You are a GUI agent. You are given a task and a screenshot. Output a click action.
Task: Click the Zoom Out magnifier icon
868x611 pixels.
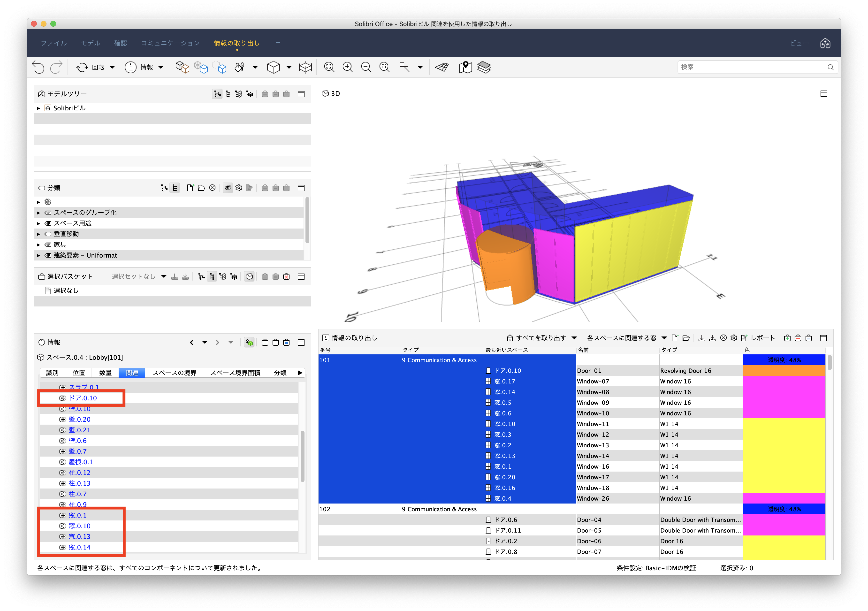(365, 67)
